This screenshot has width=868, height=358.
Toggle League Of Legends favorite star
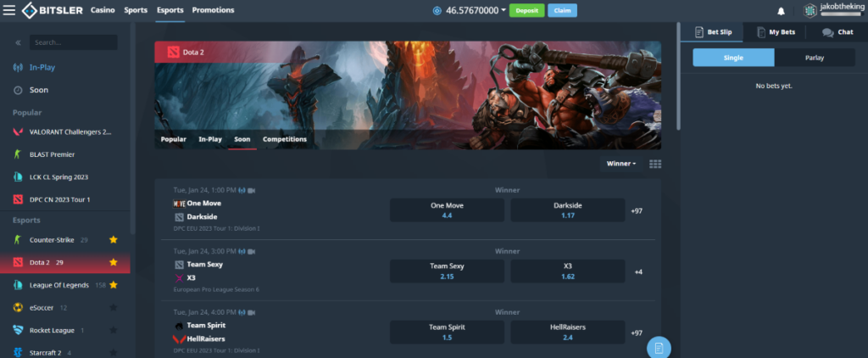[x=114, y=285]
